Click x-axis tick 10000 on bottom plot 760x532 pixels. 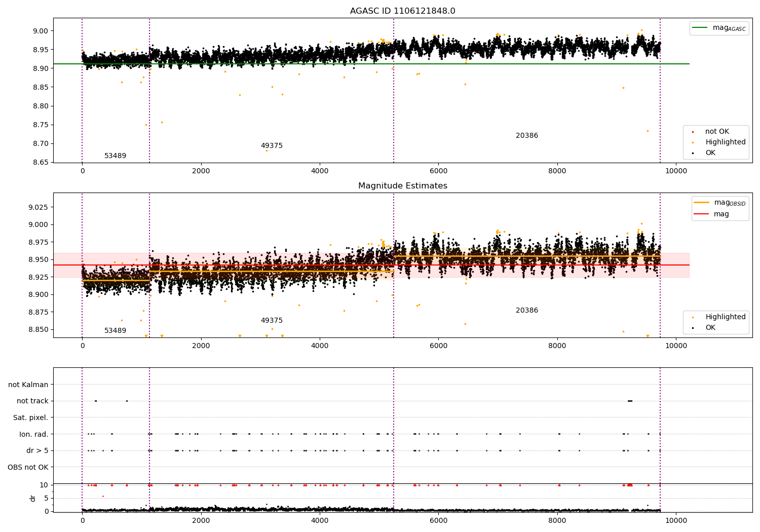point(676,520)
